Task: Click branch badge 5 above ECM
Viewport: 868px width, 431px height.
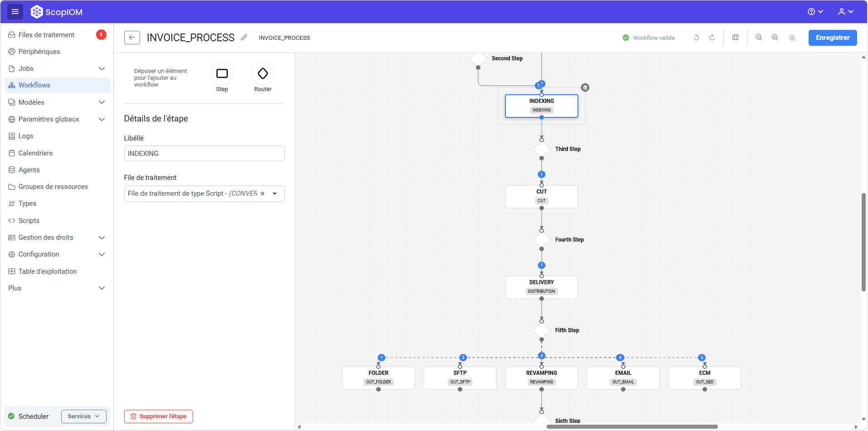Action: (x=702, y=358)
